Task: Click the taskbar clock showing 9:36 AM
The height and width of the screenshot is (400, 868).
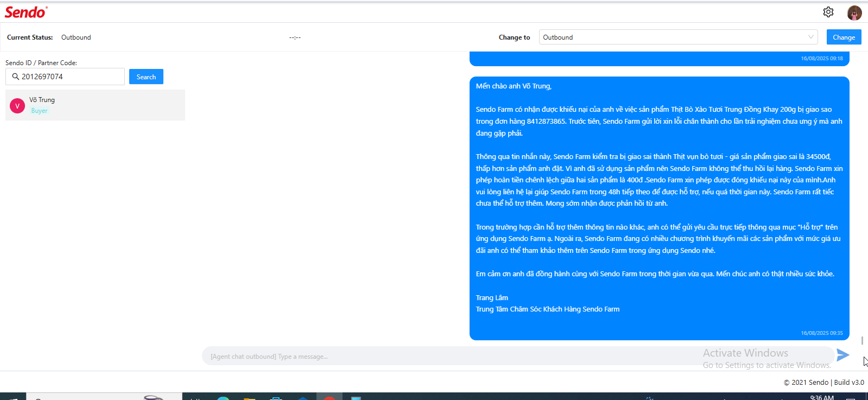Action: (x=822, y=397)
